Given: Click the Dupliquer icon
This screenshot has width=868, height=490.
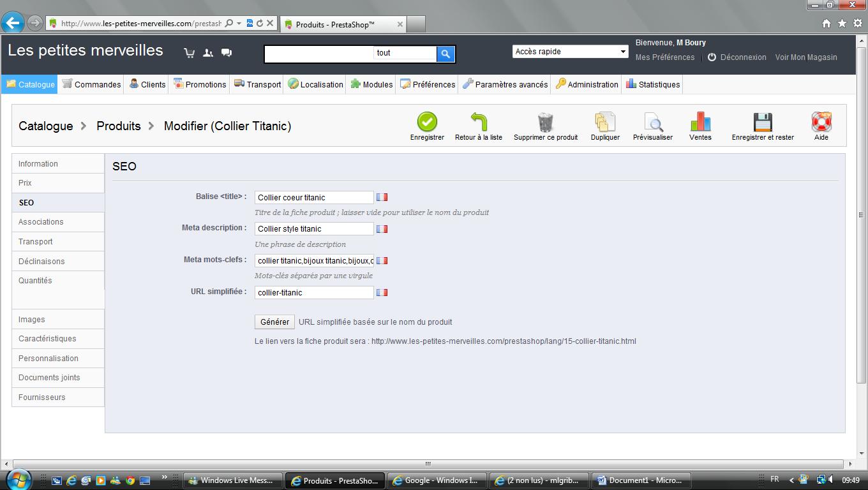Looking at the screenshot, I should 605,121.
